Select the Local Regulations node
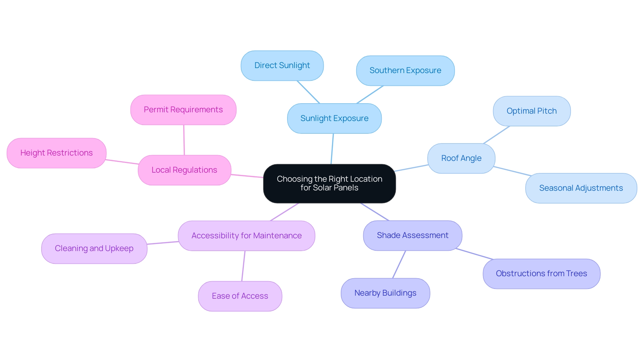The width and height of the screenshot is (644, 363). [183, 171]
